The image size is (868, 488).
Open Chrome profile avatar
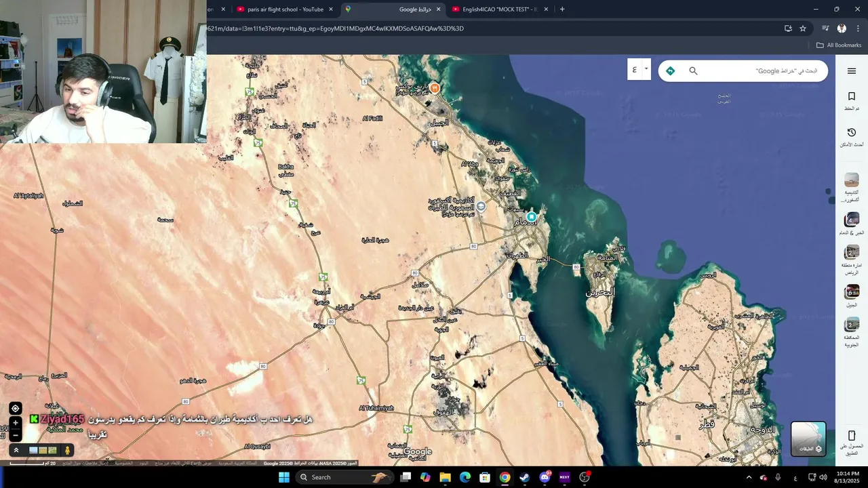842,28
